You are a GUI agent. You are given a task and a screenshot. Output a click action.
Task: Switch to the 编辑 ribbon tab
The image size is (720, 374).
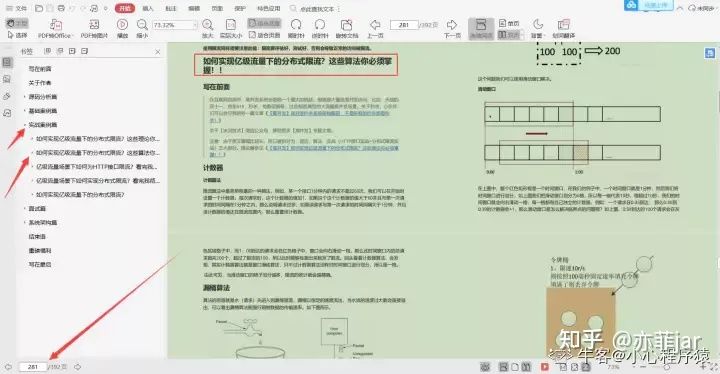click(194, 8)
